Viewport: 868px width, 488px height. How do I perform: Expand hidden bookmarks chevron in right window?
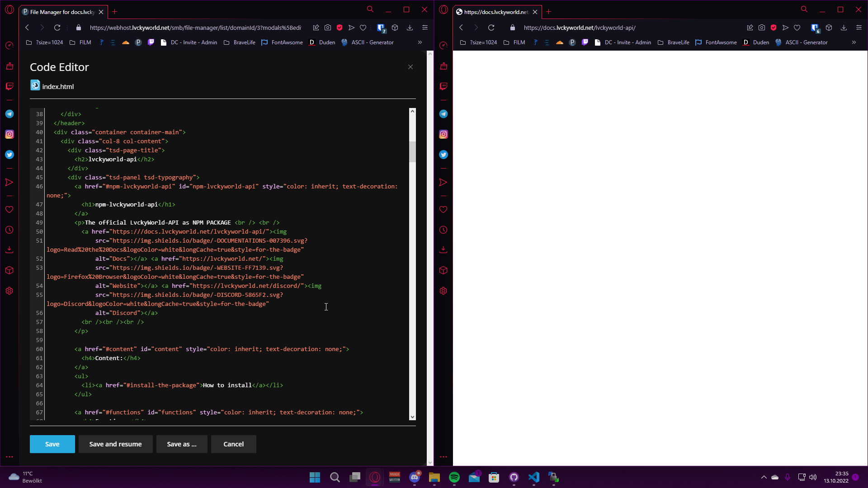point(854,42)
